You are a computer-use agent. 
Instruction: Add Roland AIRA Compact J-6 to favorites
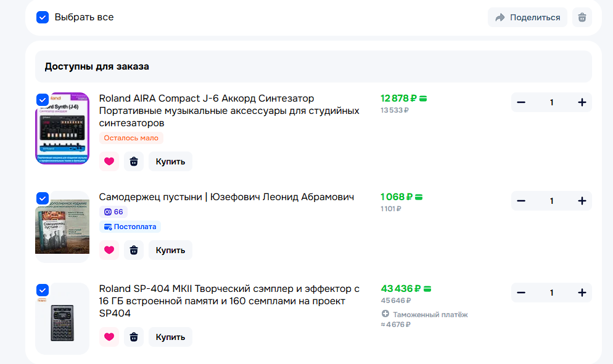tap(109, 161)
